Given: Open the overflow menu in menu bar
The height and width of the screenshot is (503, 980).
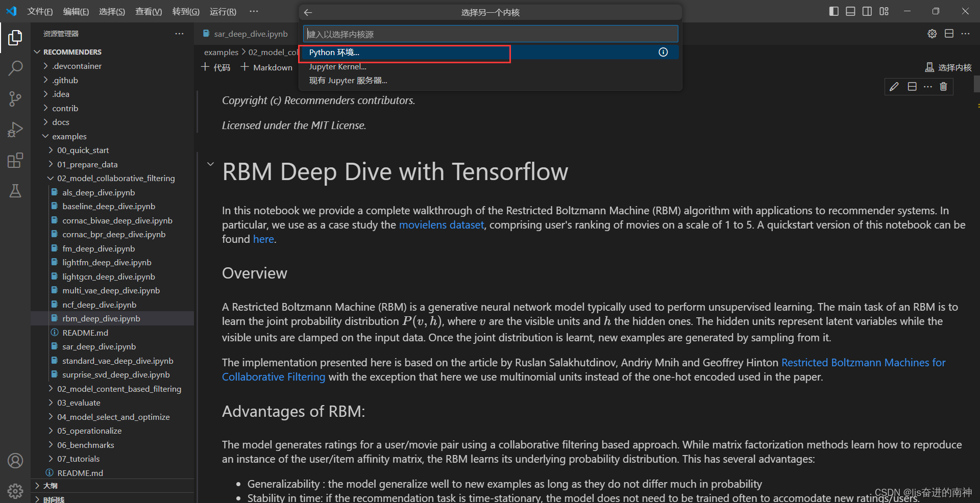Looking at the screenshot, I should point(254,11).
